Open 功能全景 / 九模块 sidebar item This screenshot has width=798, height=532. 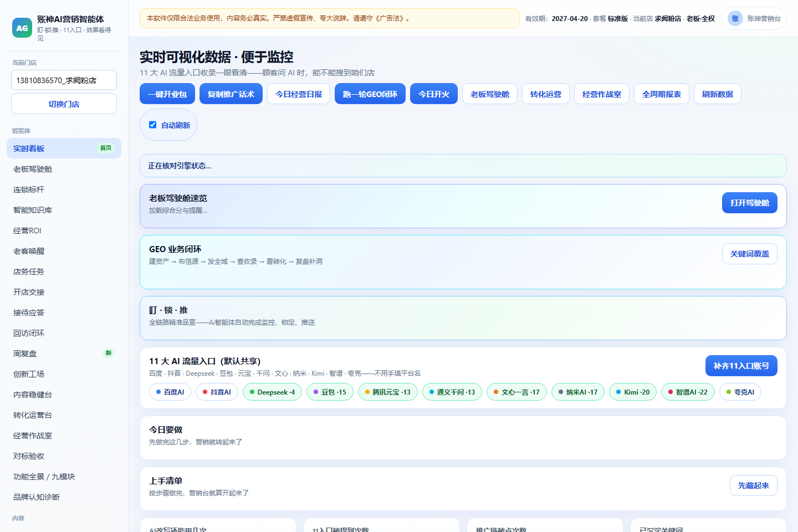64,477
